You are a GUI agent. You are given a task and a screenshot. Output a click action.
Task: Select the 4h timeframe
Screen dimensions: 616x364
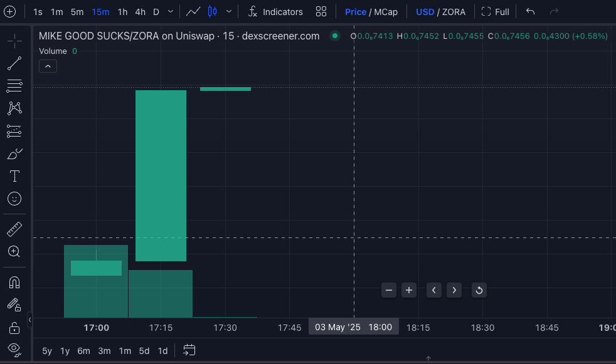(x=141, y=12)
